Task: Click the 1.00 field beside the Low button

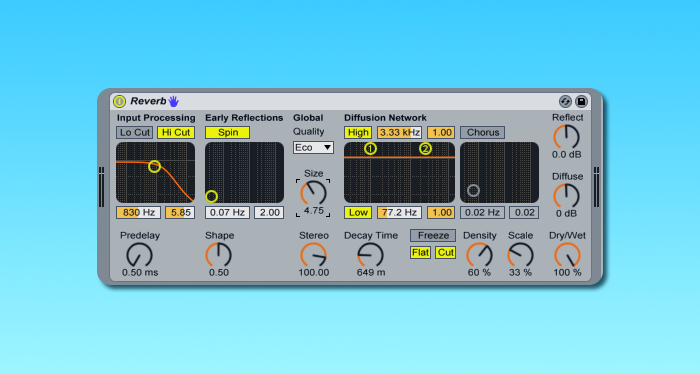Action: (441, 212)
